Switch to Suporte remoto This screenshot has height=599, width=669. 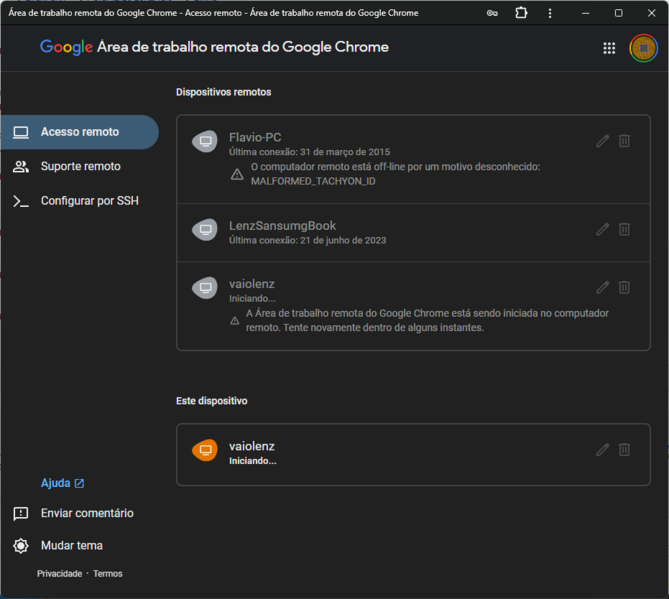tap(80, 166)
